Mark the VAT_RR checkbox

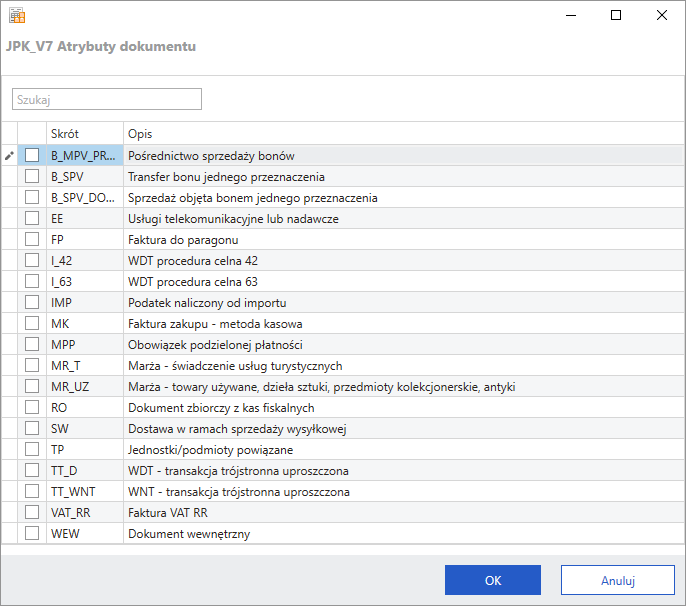point(33,513)
